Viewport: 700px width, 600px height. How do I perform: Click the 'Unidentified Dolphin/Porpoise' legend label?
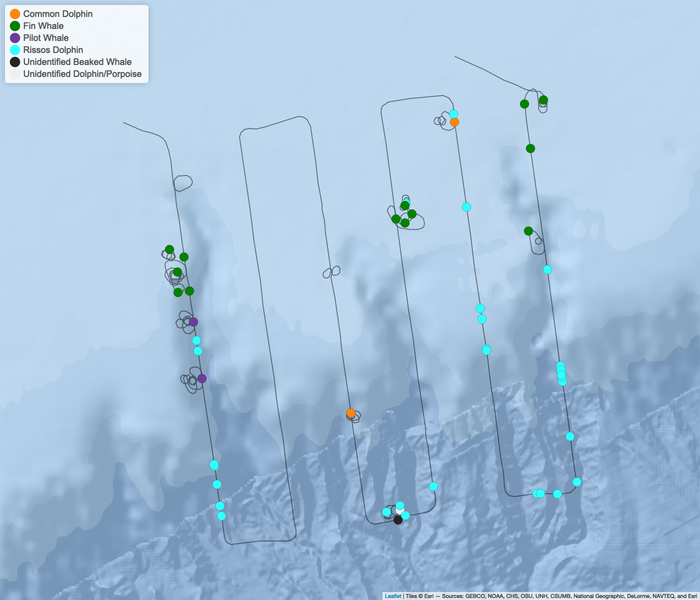[82, 74]
